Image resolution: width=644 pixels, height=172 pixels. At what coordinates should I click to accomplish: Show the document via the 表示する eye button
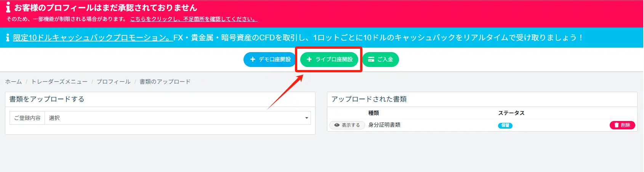click(x=347, y=125)
